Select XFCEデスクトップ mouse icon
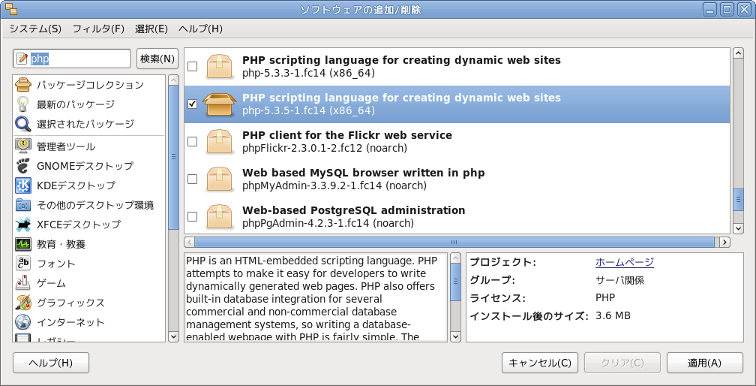 pyautogui.click(x=23, y=225)
